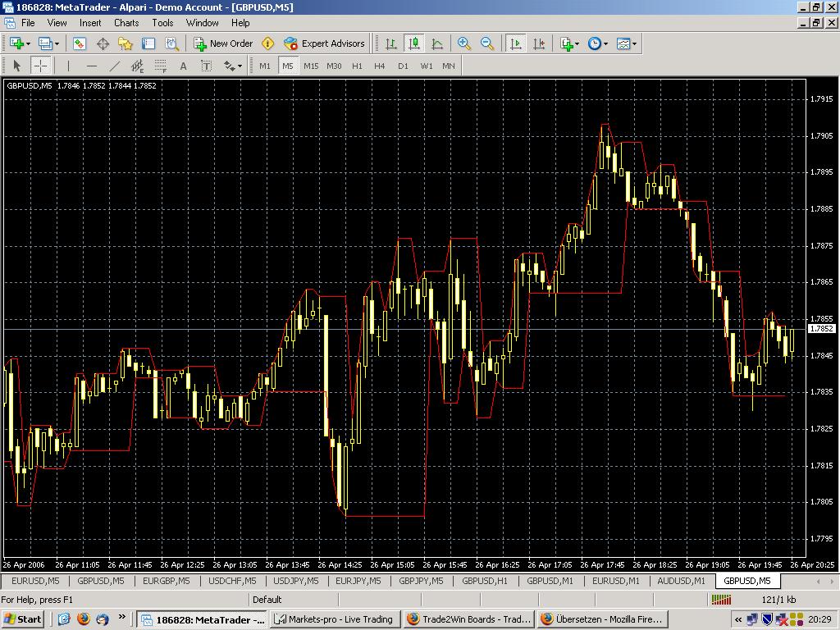Open Trade2Win Boards taskbar window
The width and height of the screenshot is (840, 630).
(x=468, y=619)
